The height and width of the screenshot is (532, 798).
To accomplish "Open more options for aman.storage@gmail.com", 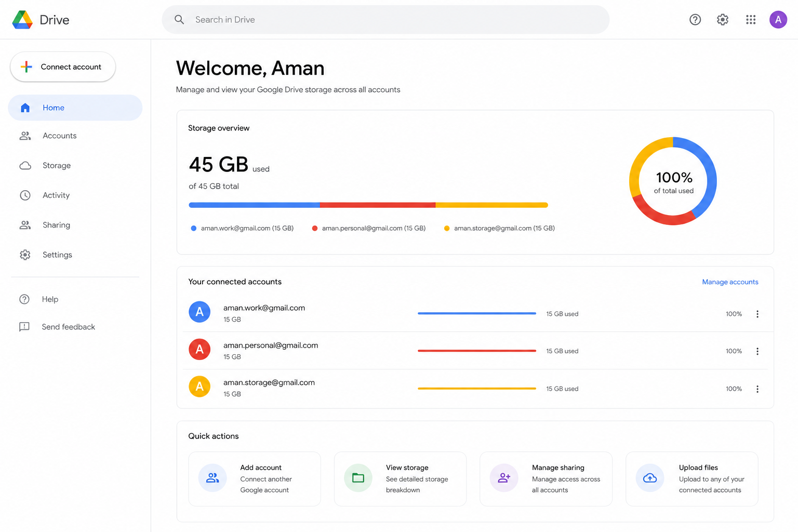I will pos(757,389).
